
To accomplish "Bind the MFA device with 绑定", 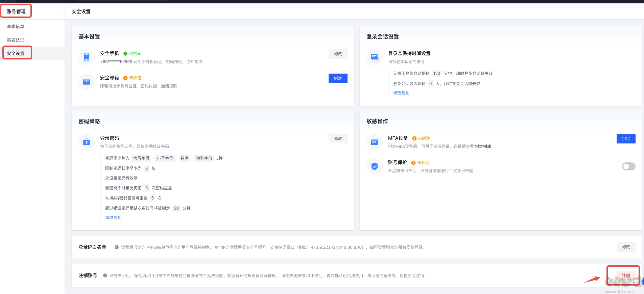I will click(x=626, y=139).
